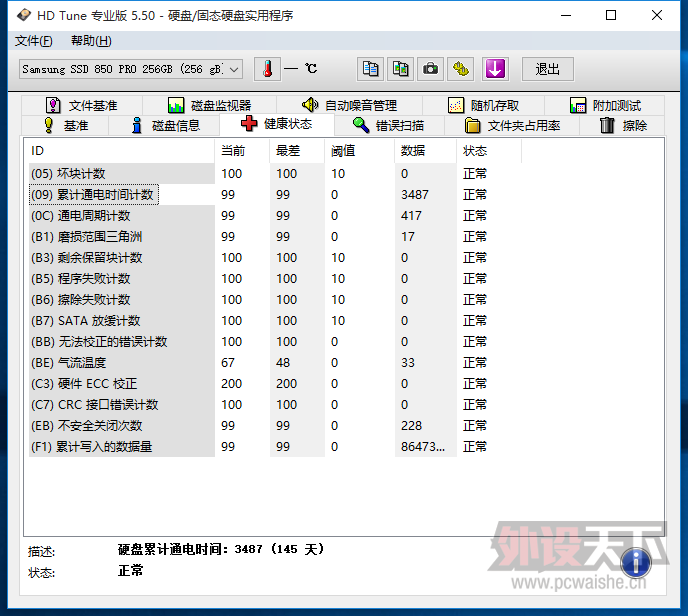Switch to the 随机存取 tab

pos(484,105)
